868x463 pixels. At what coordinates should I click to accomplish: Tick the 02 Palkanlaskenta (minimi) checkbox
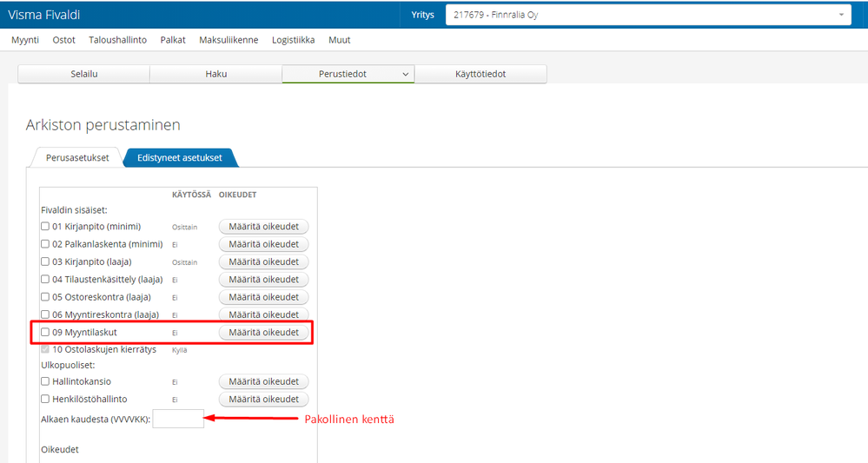45,244
